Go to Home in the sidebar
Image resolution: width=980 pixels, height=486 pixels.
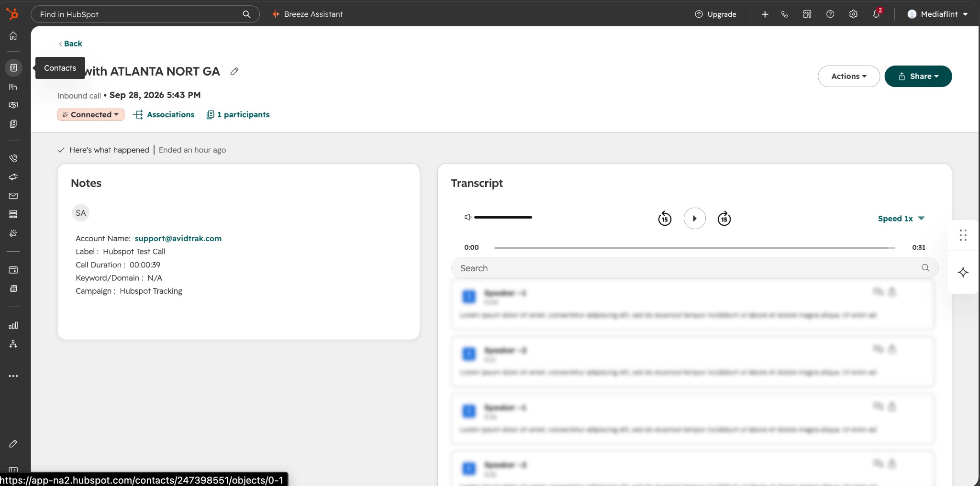point(13,36)
